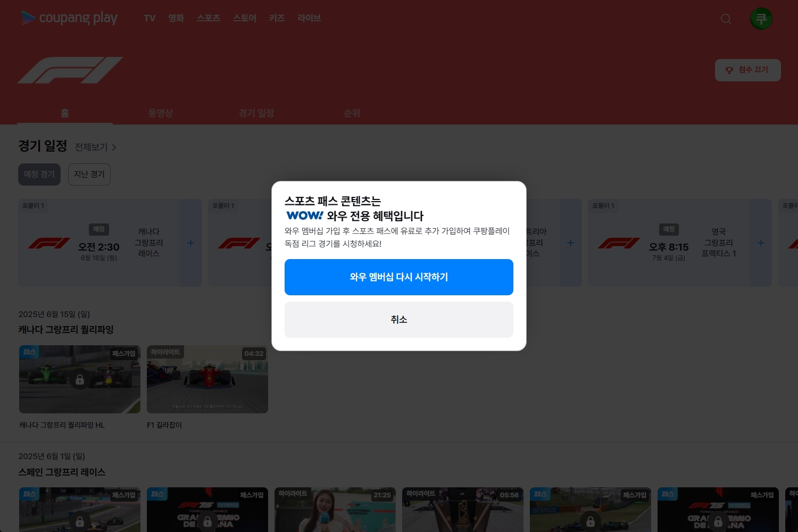Open the green profile avatar
Screen dimensions: 798x532
pos(761,19)
